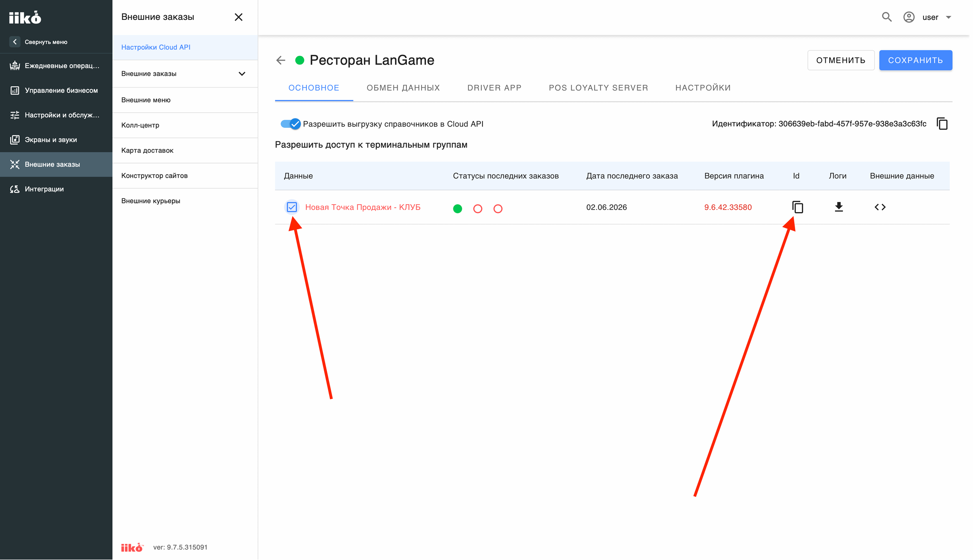973x560 pixels.
Task: Download logs for Новая Точка Продажи
Action: pyautogui.click(x=839, y=207)
